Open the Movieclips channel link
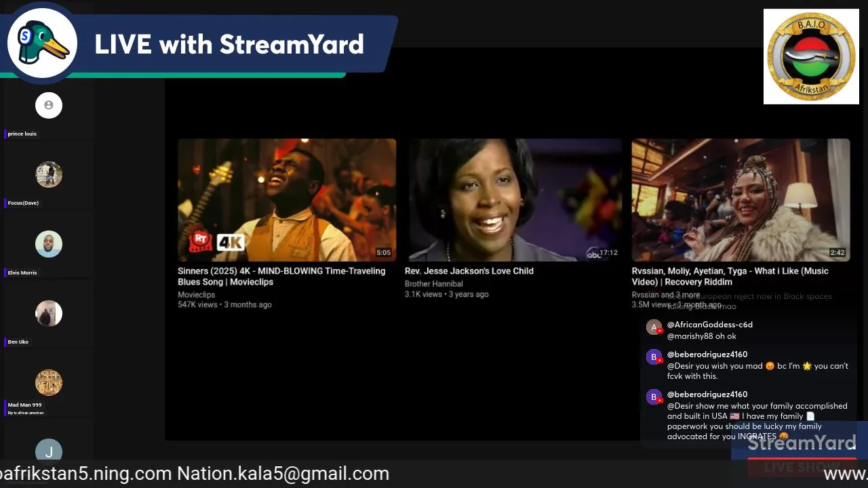 click(x=196, y=295)
